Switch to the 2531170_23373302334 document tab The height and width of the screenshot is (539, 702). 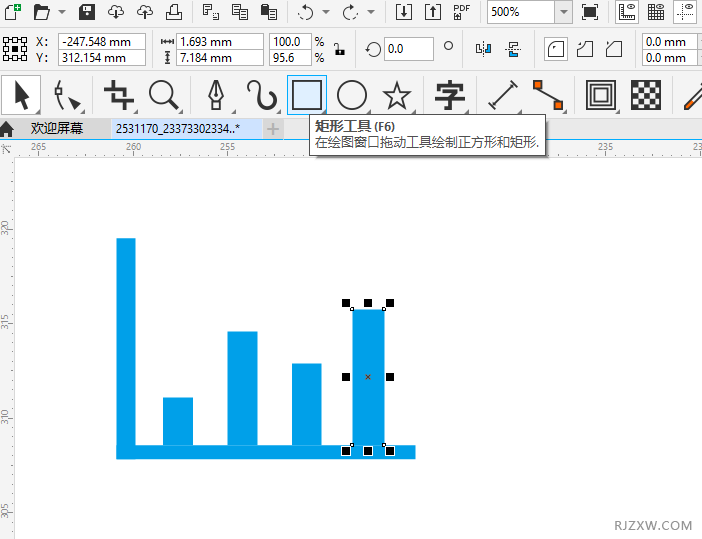187,129
